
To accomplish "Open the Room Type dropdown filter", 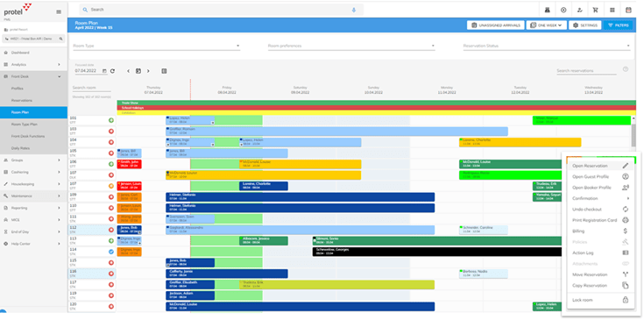I will tap(157, 46).
